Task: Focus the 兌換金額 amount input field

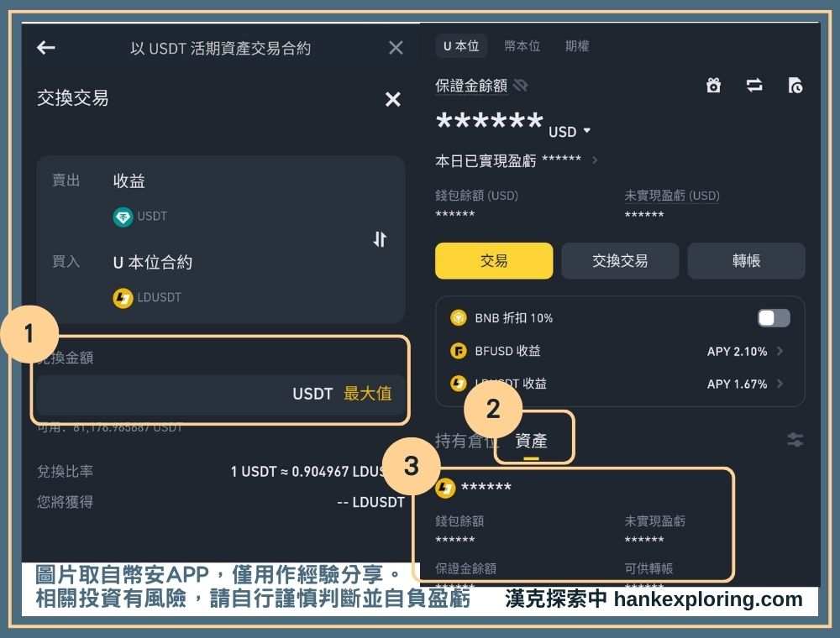Action: coord(221,394)
